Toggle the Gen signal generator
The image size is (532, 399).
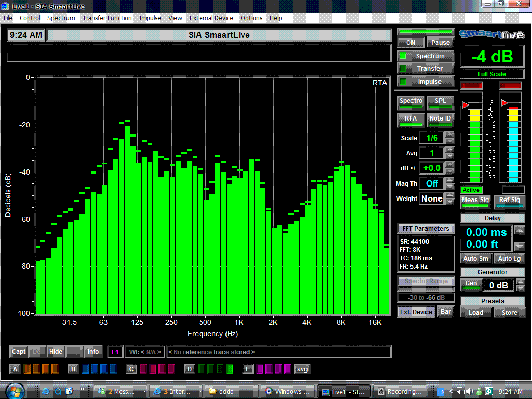(x=471, y=285)
